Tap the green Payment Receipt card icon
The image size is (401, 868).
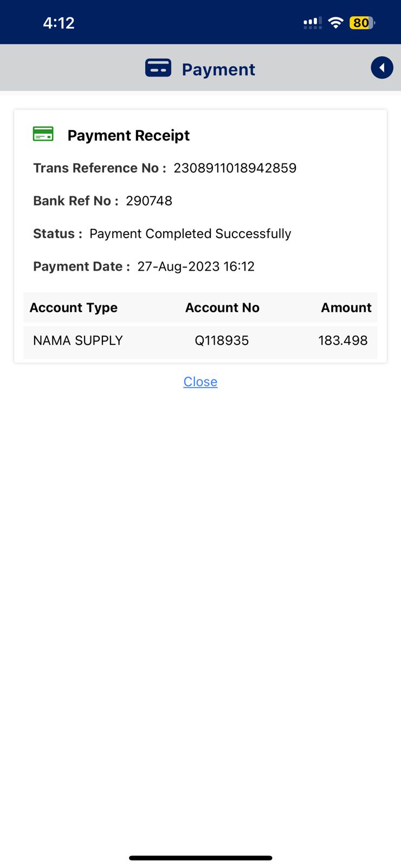coord(43,134)
